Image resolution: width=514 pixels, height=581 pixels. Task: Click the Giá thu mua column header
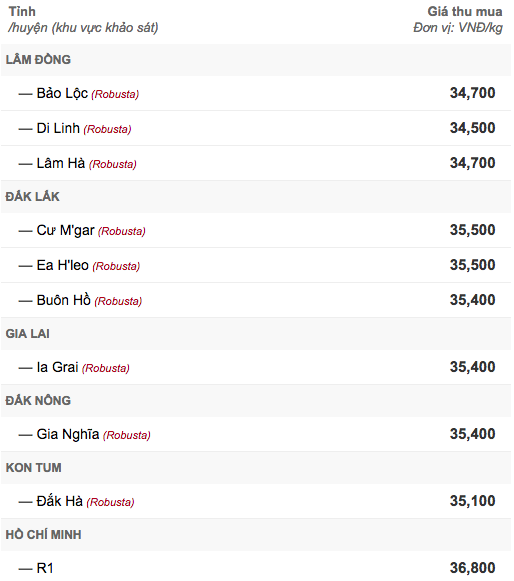click(465, 11)
